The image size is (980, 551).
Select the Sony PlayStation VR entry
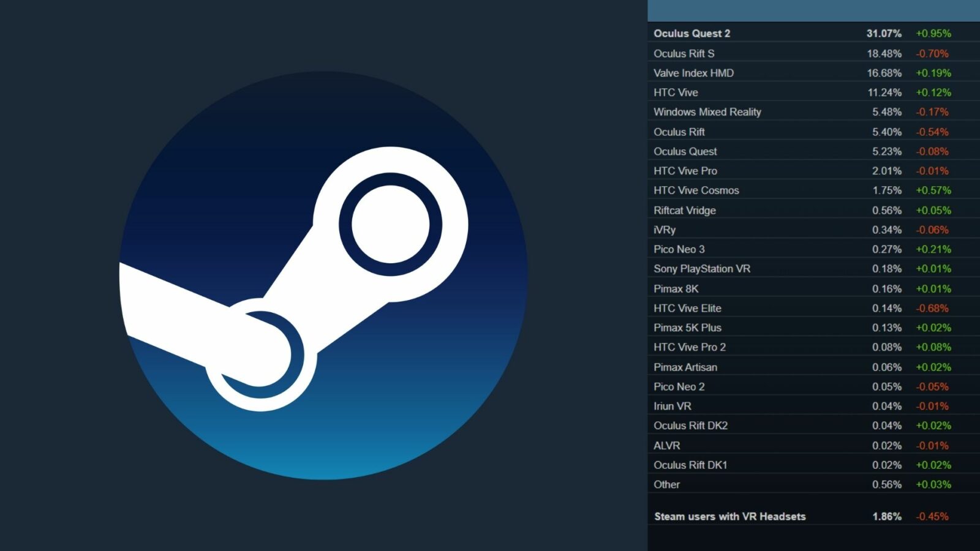701,269
